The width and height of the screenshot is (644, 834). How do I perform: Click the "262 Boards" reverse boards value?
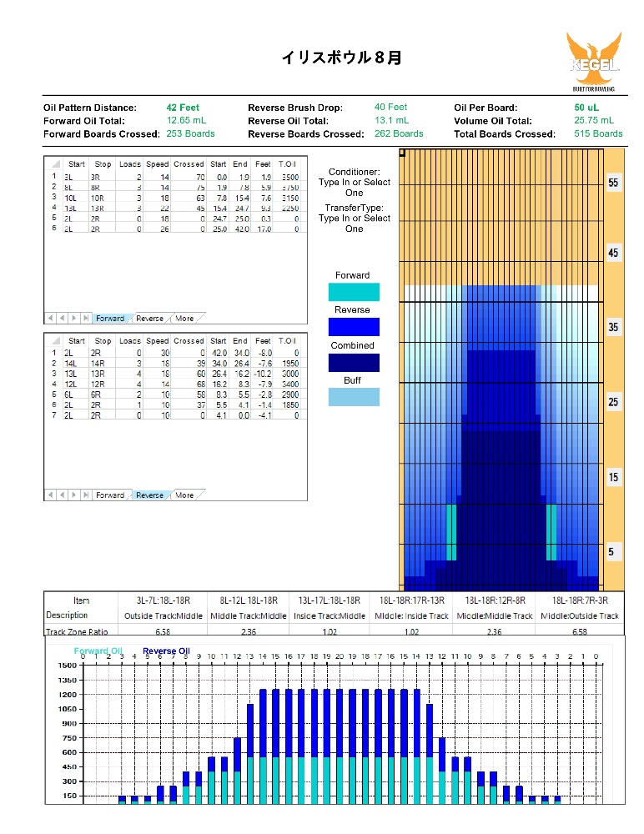pyautogui.click(x=399, y=133)
